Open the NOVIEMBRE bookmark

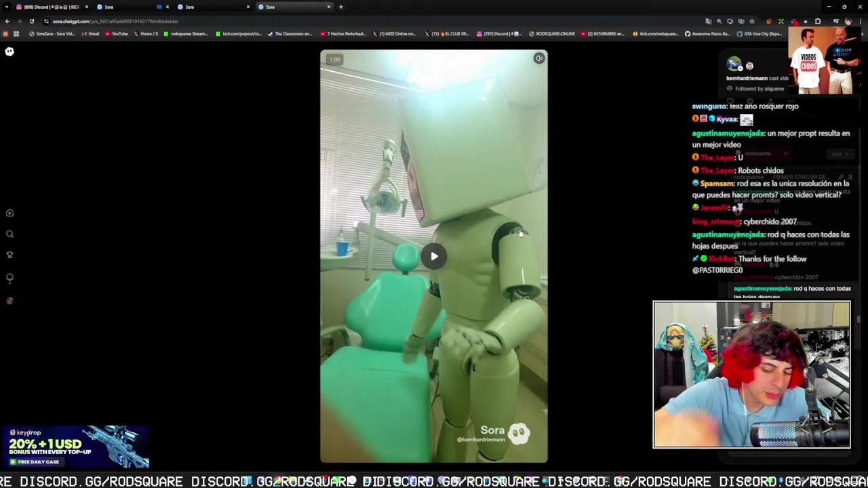pos(603,34)
